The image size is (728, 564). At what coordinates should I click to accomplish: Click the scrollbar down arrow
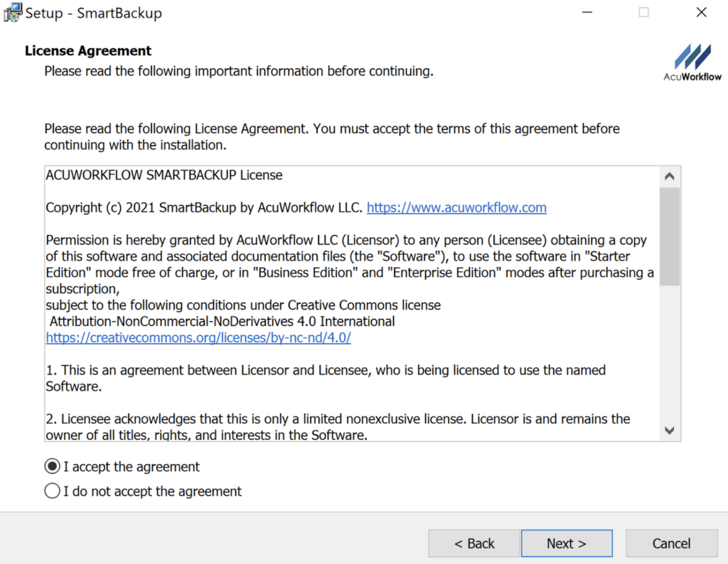coord(669,430)
